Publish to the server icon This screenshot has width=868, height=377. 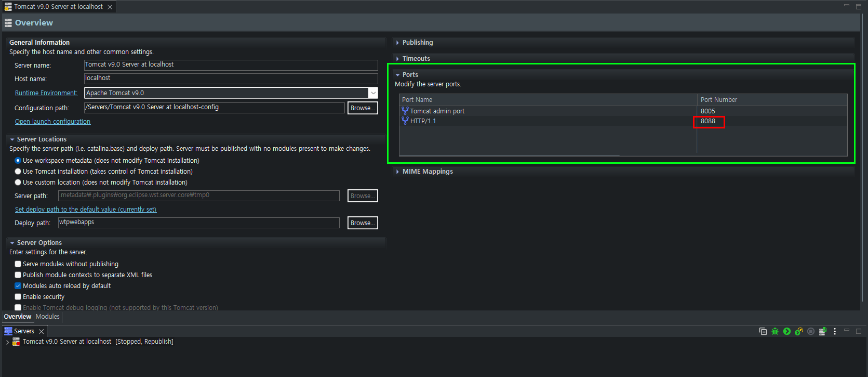[823, 331]
